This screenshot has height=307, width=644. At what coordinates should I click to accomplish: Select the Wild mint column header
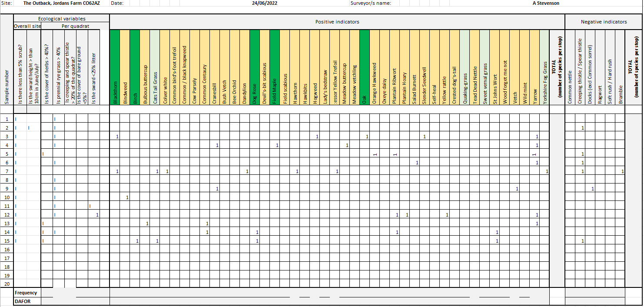click(524, 67)
